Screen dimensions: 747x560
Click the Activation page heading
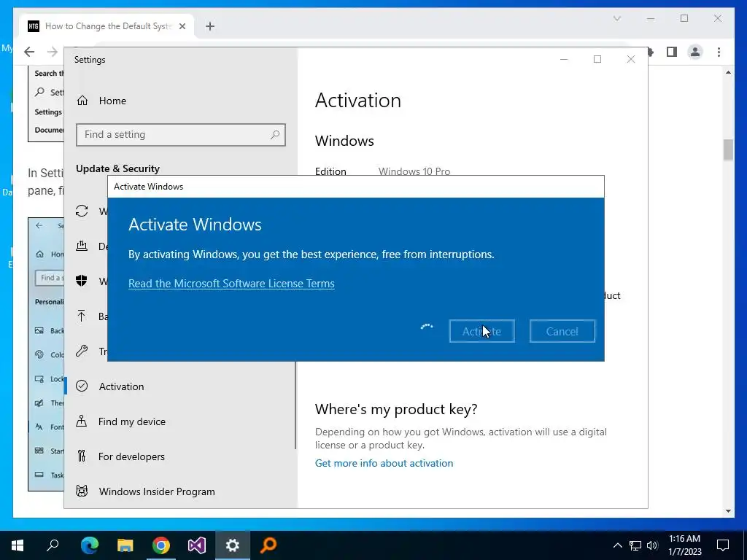(358, 101)
